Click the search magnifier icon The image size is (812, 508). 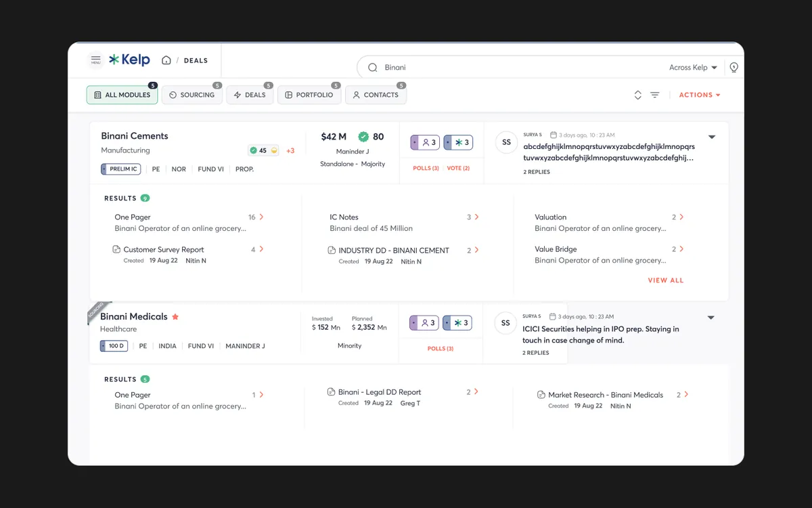coord(372,68)
